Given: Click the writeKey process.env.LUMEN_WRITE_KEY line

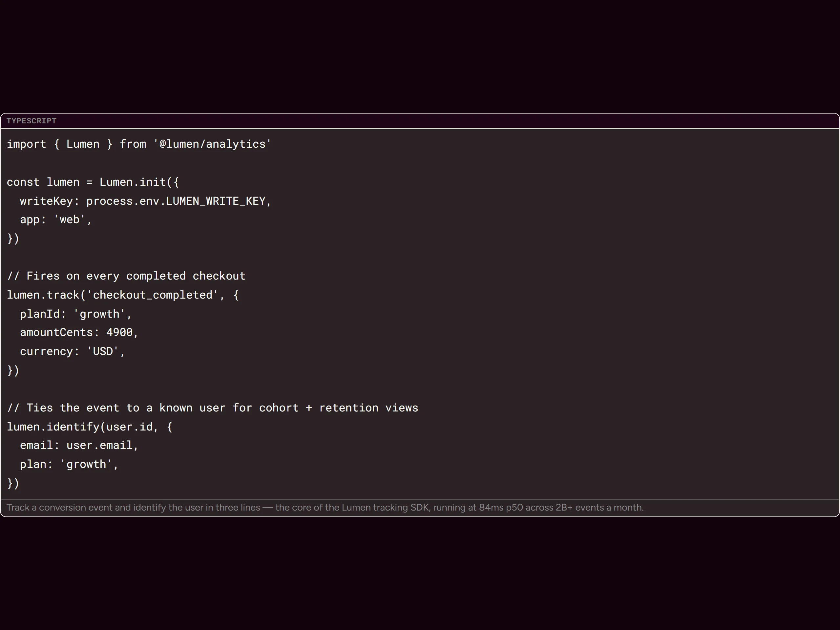Looking at the screenshot, I should coord(145,201).
